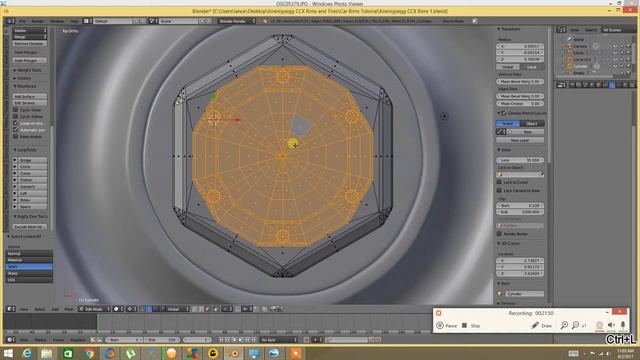Open the editor type menu in the Info header
The height and width of the screenshot is (360, 640).
10,21
